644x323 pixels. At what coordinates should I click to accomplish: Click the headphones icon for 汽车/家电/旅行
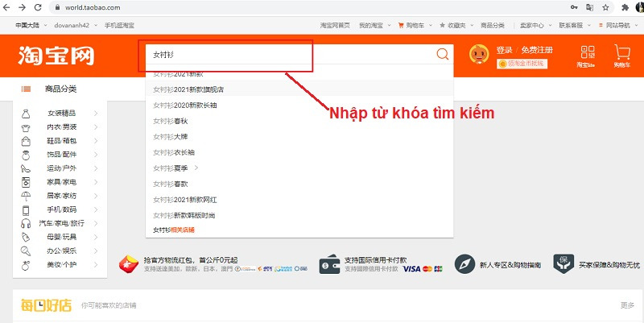click(x=27, y=223)
